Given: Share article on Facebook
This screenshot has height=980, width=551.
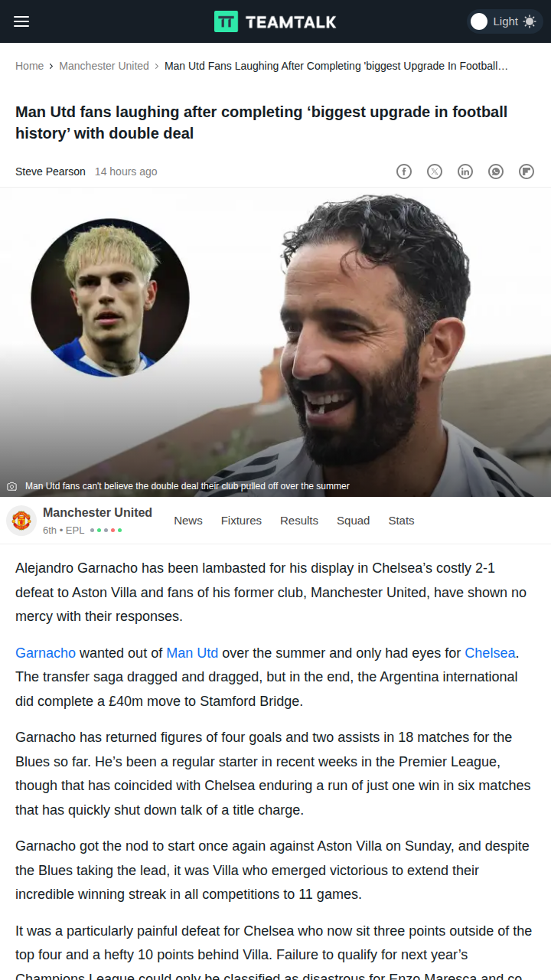Looking at the screenshot, I should (x=404, y=171).
